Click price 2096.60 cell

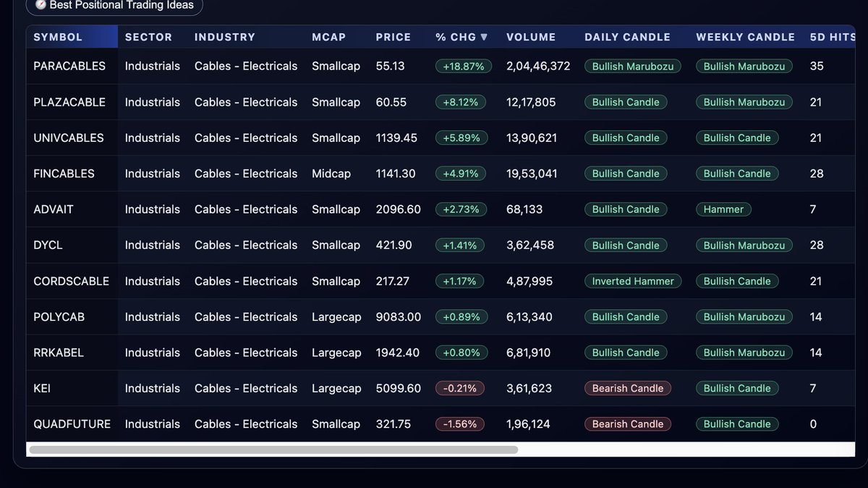pyautogui.click(x=399, y=209)
